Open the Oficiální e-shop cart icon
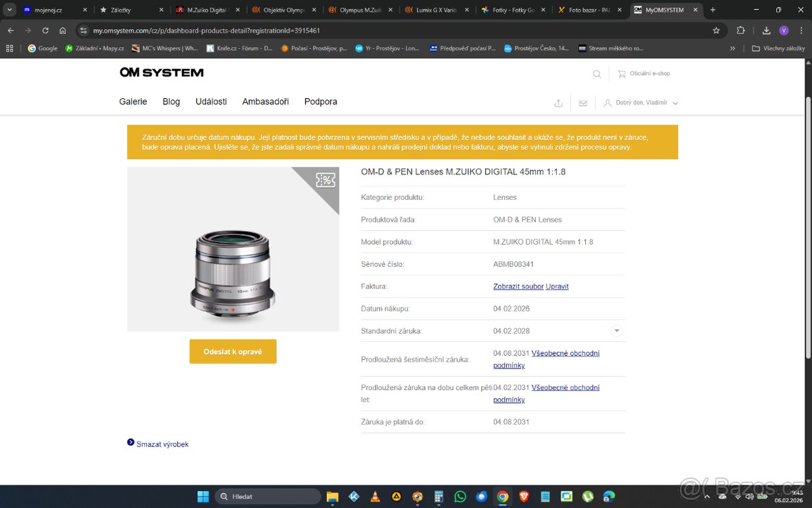The height and width of the screenshot is (508, 812). (621, 74)
